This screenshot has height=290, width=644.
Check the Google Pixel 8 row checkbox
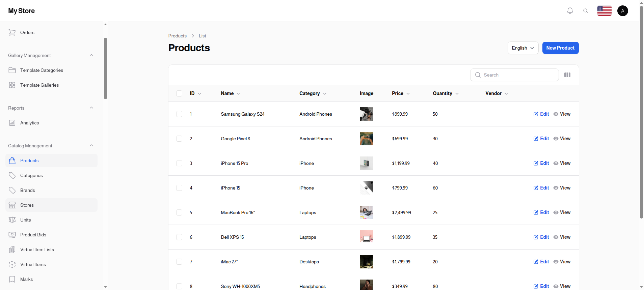click(179, 139)
